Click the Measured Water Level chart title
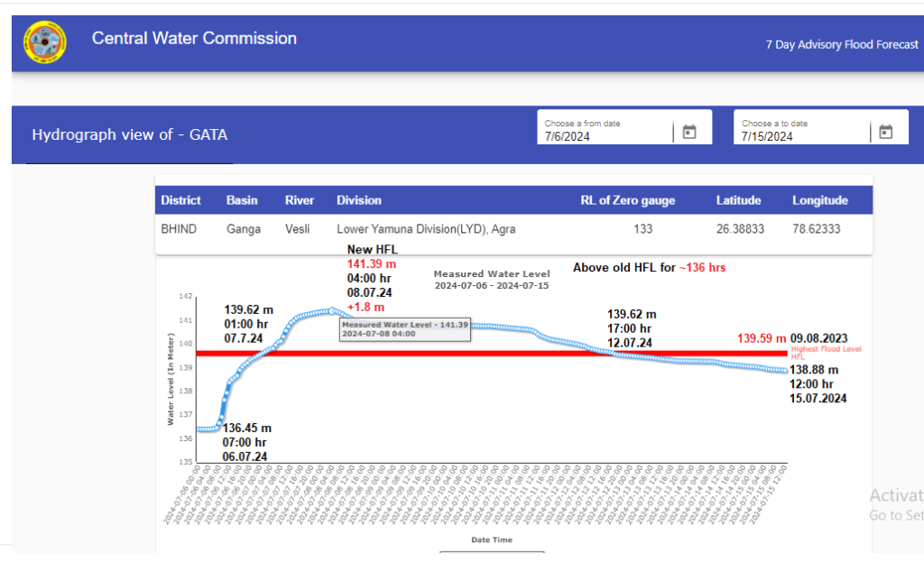The width and height of the screenshot is (924, 581). pyautogui.click(x=491, y=273)
